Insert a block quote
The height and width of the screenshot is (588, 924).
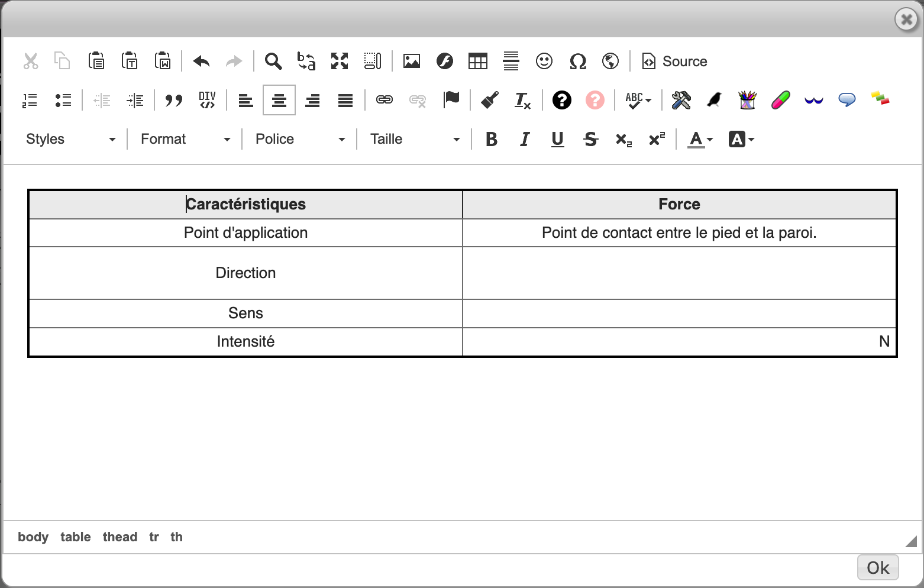point(173,101)
